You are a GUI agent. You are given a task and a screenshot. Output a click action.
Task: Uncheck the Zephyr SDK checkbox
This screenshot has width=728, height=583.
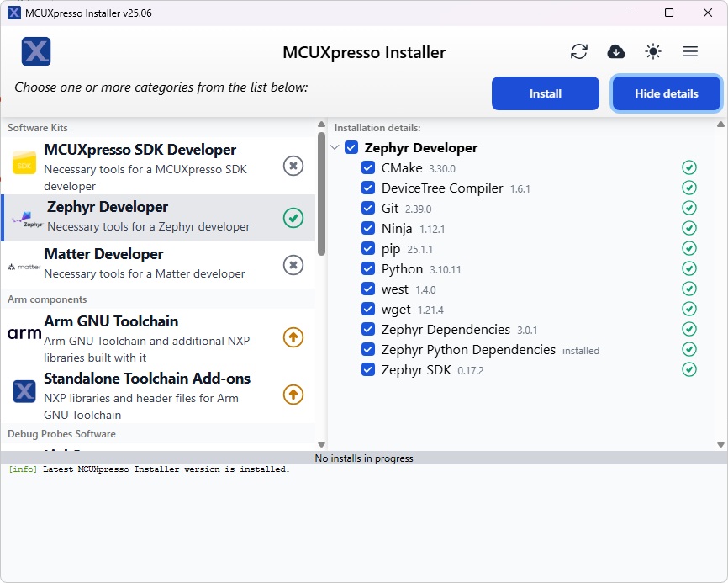(368, 370)
